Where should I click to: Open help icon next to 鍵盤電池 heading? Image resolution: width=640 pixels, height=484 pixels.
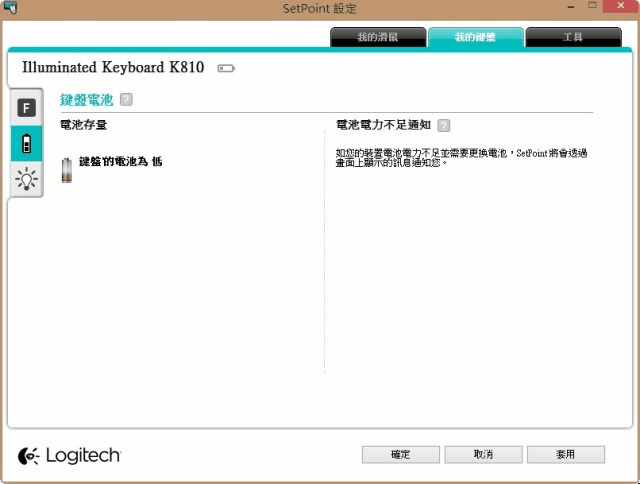pyautogui.click(x=126, y=99)
